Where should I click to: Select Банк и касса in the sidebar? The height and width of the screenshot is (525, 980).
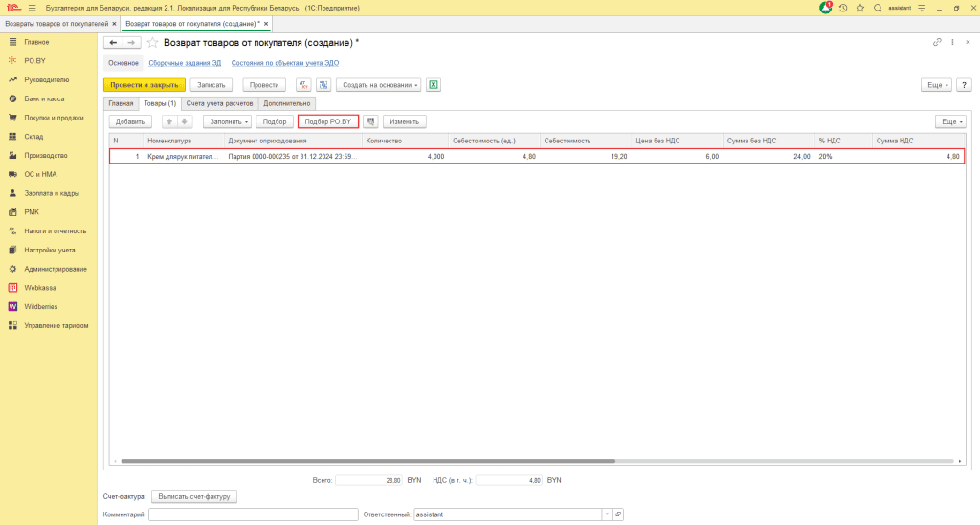pos(46,98)
